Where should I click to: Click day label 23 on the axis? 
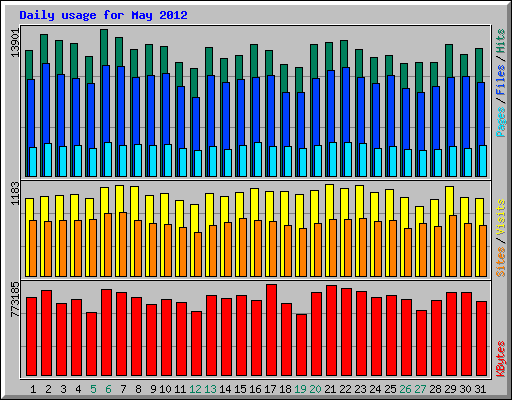[360, 389]
